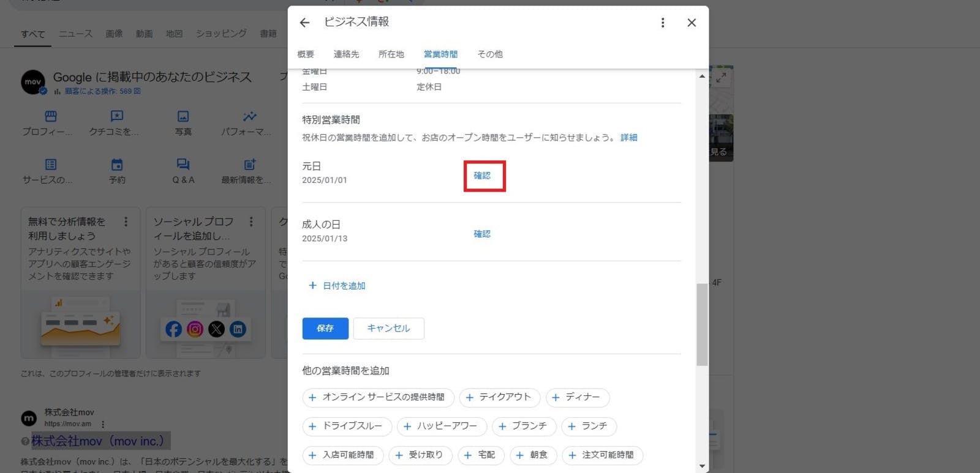Open the 写真 photo icon

pyautogui.click(x=183, y=116)
